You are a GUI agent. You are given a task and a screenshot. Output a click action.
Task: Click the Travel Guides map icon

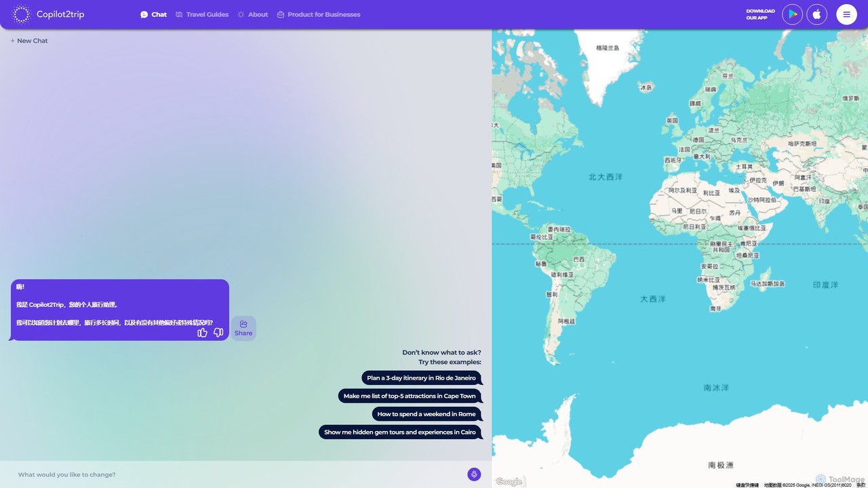coord(179,14)
